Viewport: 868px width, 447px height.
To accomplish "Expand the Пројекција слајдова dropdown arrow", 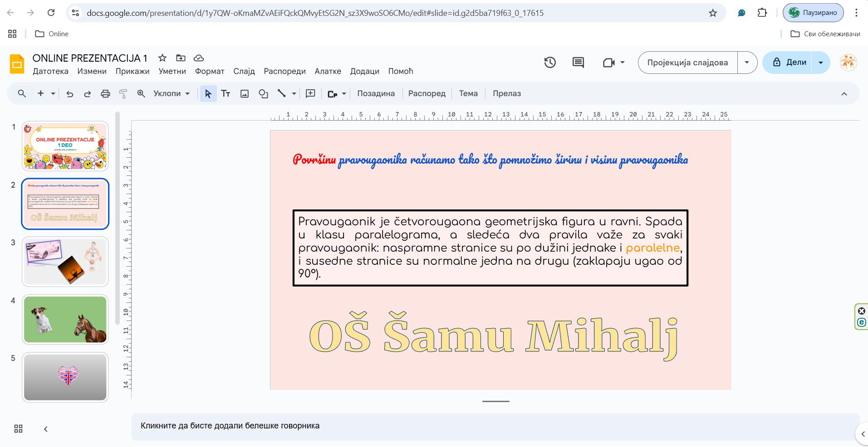I will (x=747, y=63).
